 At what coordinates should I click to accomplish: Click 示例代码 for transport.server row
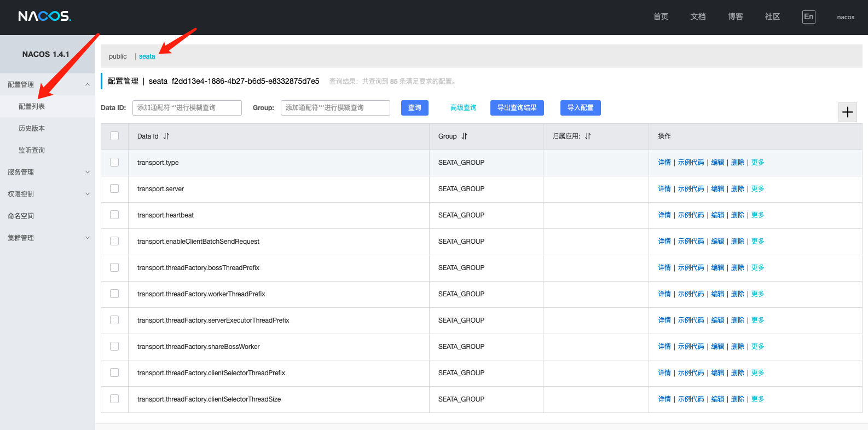point(691,189)
